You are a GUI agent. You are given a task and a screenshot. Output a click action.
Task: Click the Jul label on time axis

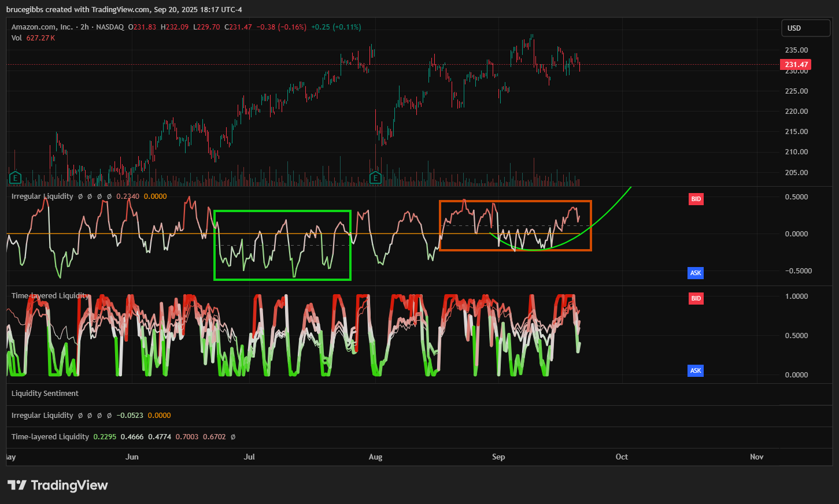pyautogui.click(x=249, y=457)
